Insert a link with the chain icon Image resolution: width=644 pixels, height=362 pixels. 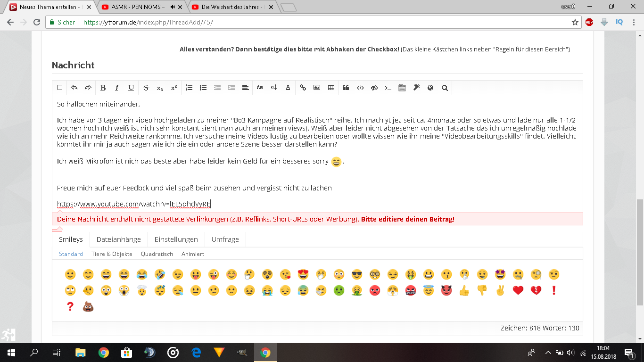303,88
